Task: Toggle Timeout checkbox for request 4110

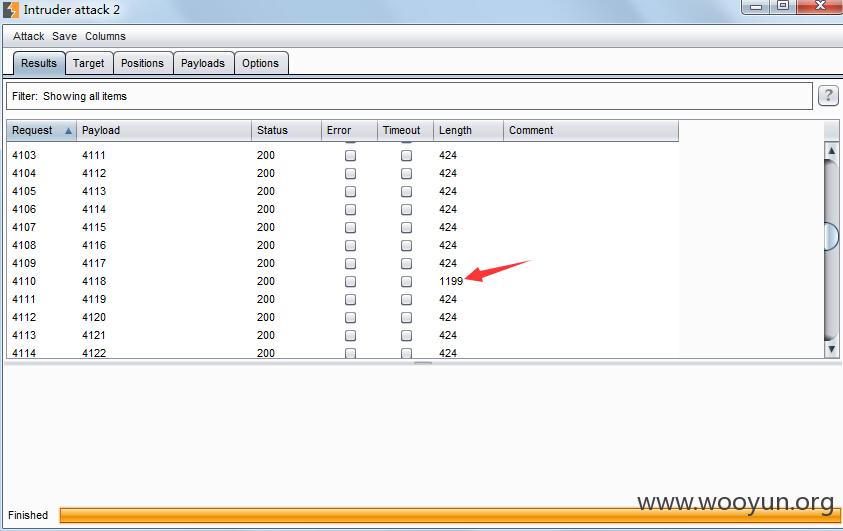Action: (406, 281)
